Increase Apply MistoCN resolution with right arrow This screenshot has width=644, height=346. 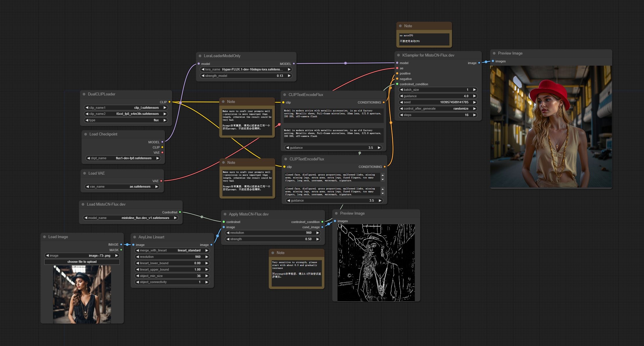318,233
